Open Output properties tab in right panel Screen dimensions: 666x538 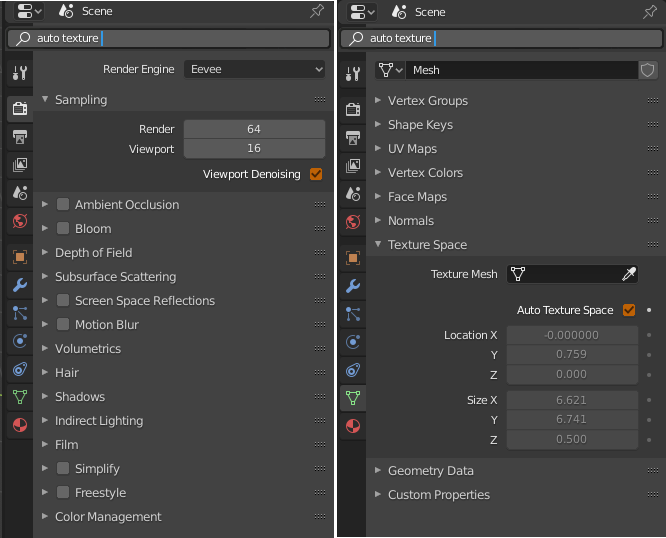[x=353, y=138]
